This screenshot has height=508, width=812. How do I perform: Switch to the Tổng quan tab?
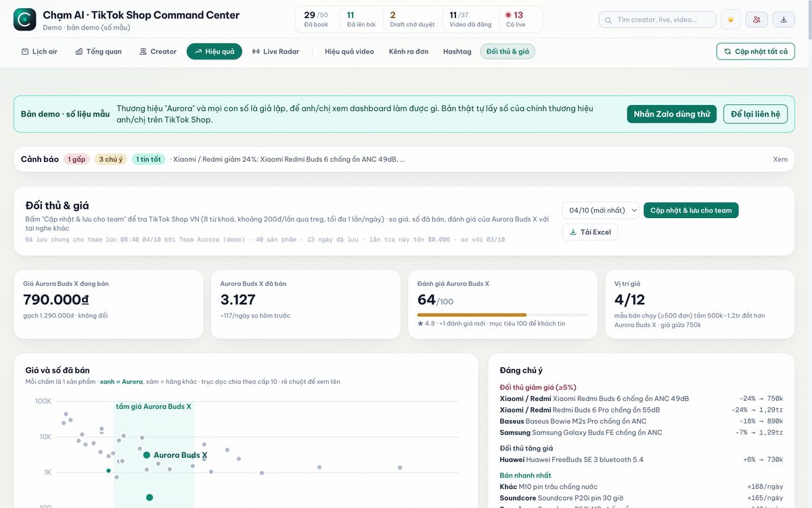coord(99,51)
